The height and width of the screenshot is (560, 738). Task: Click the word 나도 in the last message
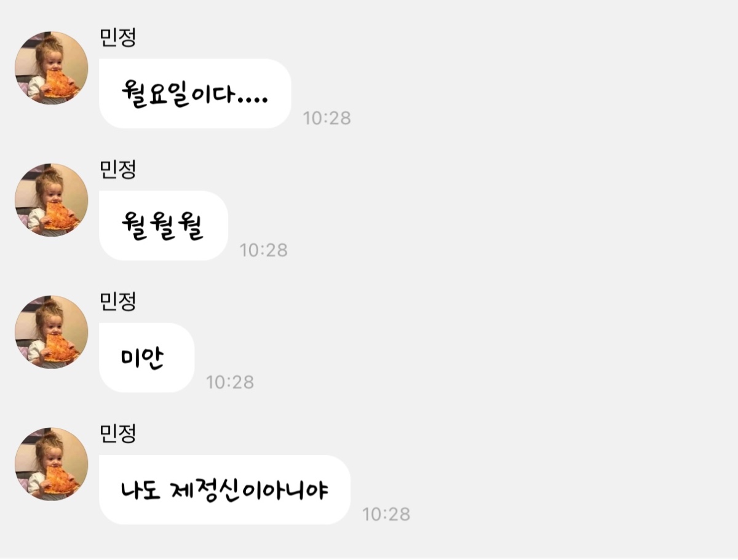coord(140,490)
